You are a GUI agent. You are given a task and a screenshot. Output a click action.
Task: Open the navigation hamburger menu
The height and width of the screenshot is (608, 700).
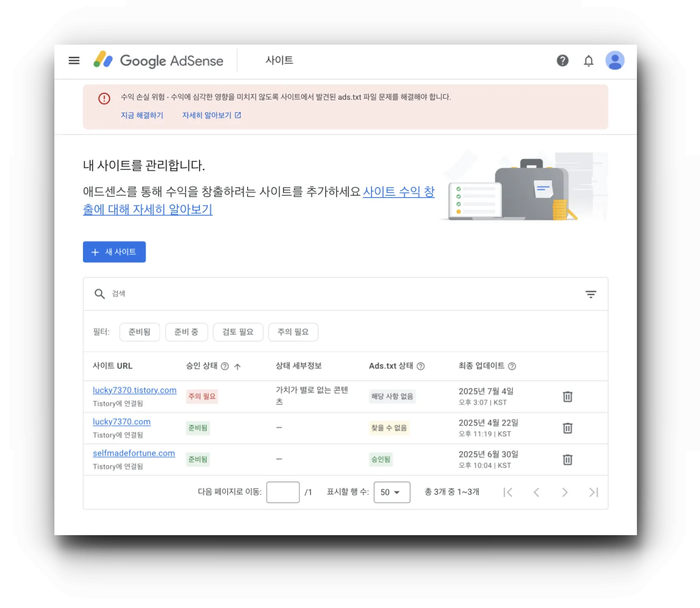click(74, 60)
